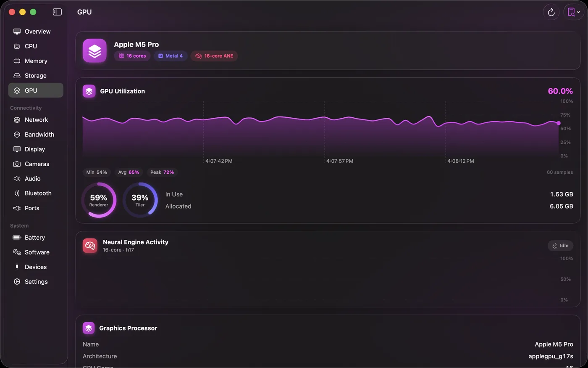Click the 4:08:12 PM timeline label
588x368 pixels.
click(x=461, y=161)
